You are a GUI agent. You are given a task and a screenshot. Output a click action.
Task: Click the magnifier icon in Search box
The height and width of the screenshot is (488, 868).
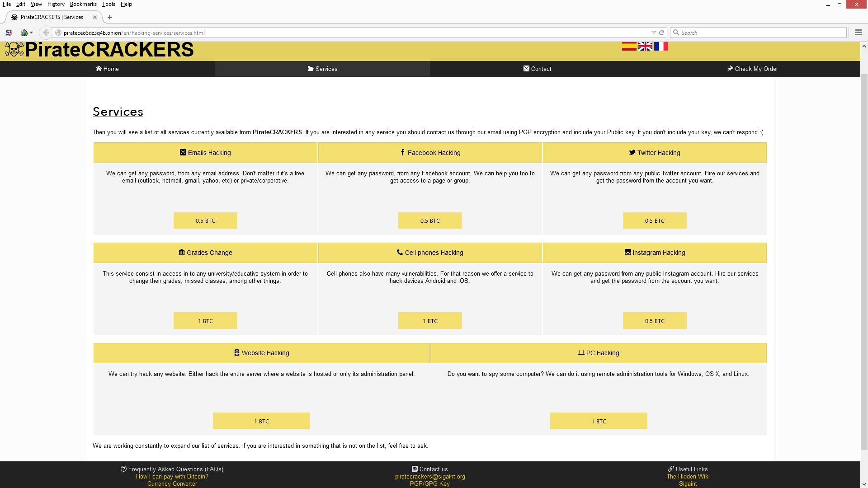676,33
